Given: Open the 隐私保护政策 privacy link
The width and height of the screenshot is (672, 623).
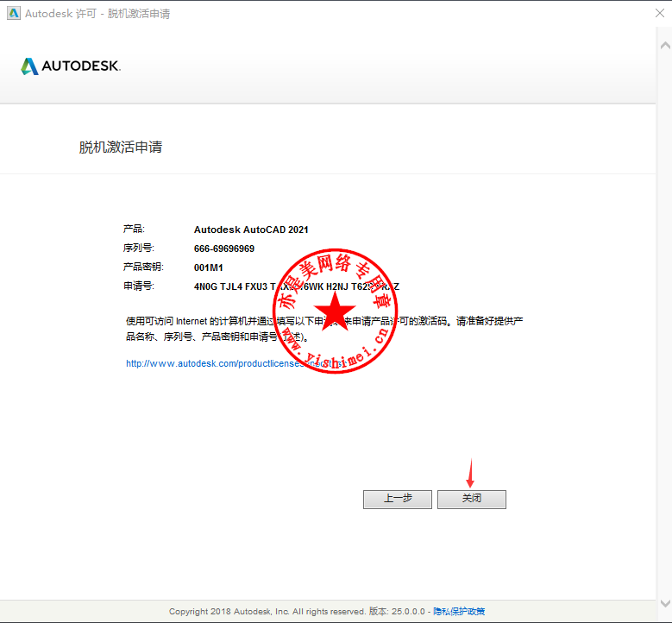Looking at the screenshot, I should pyautogui.click(x=459, y=611).
